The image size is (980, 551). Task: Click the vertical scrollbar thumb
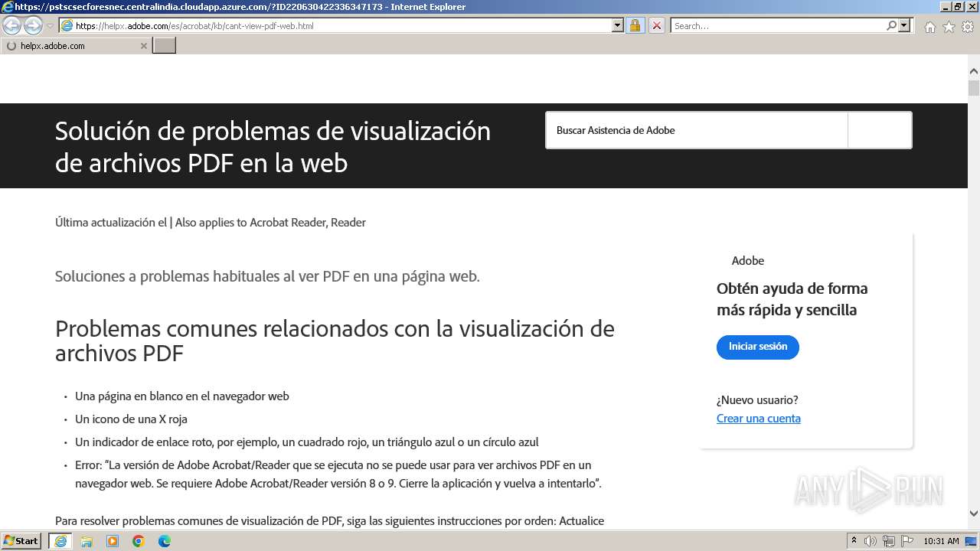click(x=974, y=87)
